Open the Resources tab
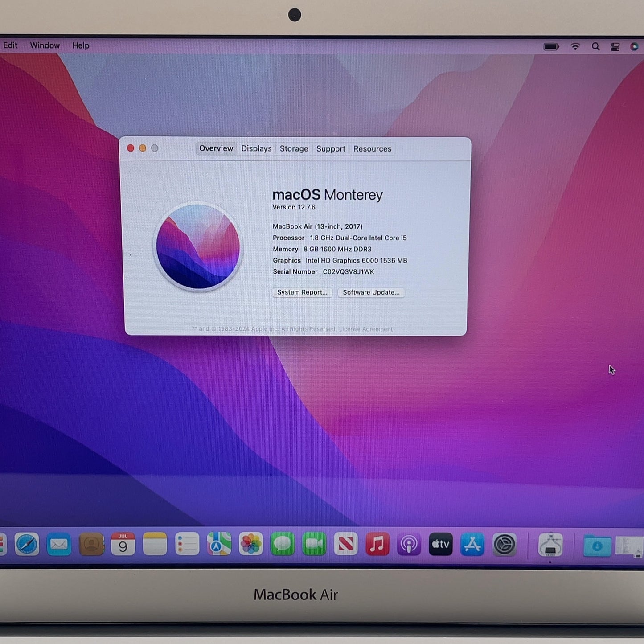Viewport: 644px width, 644px height. point(372,148)
